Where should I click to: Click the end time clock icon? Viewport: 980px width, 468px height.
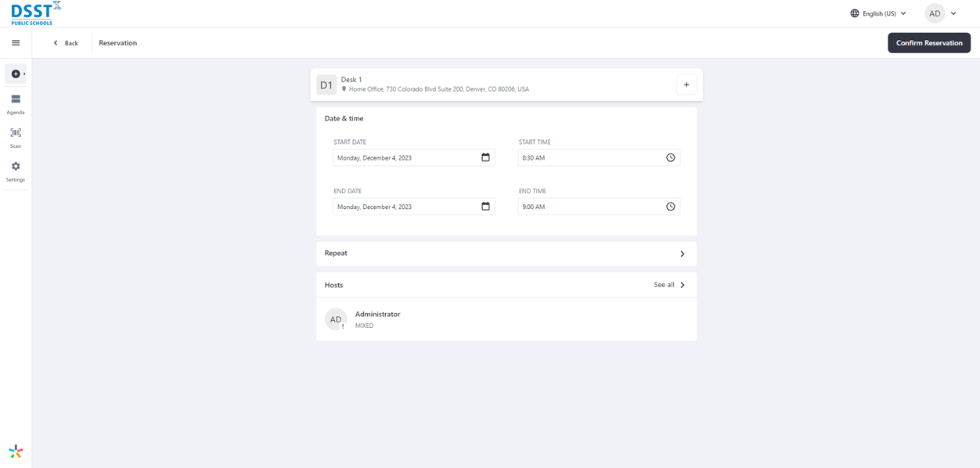[671, 207]
